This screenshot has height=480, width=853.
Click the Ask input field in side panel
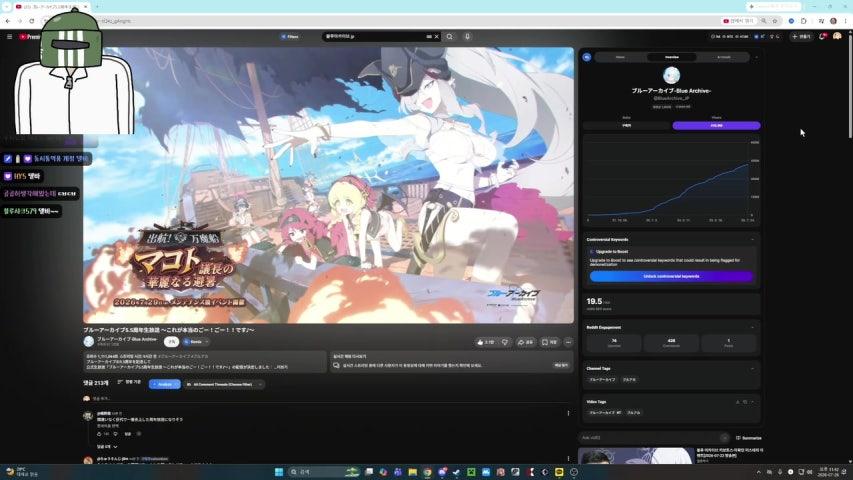tap(651, 438)
